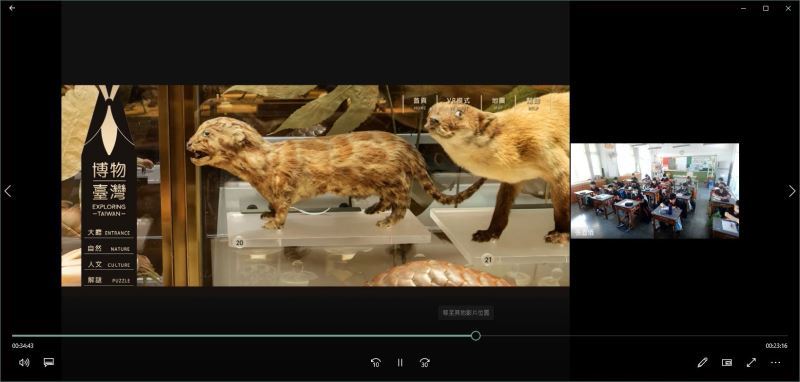Viewport: 800px width, 382px height.
Task: Toggle full screen with the diagonal arrows
Action: pyautogui.click(x=751, y=363)
